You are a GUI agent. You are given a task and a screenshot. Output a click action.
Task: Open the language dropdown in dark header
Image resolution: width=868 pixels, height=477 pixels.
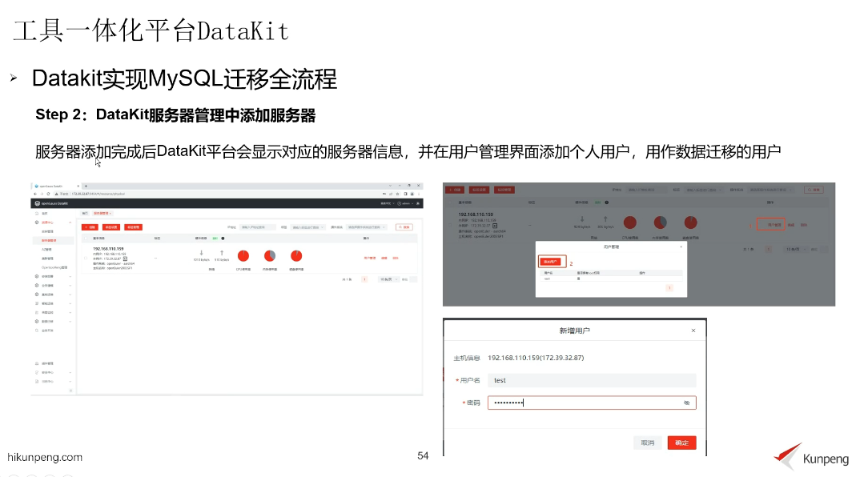(x=387, y=203)
